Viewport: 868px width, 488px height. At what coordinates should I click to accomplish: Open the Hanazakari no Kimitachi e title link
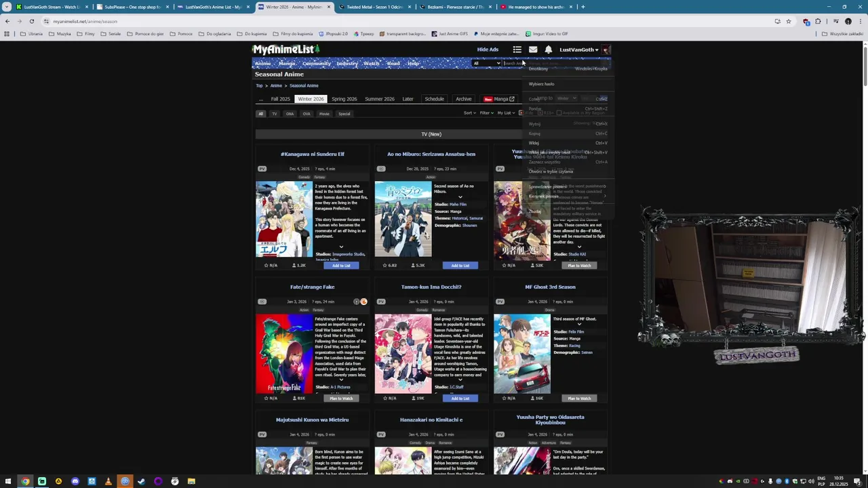click(x=431, y=420)
